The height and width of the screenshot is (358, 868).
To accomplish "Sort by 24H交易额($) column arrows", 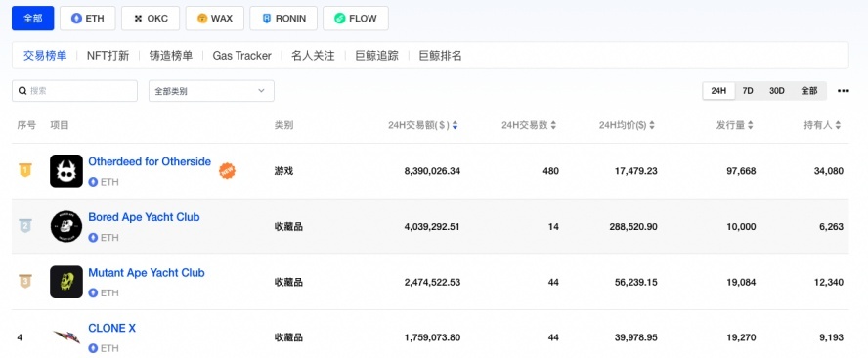I will (x=456, y=126).
